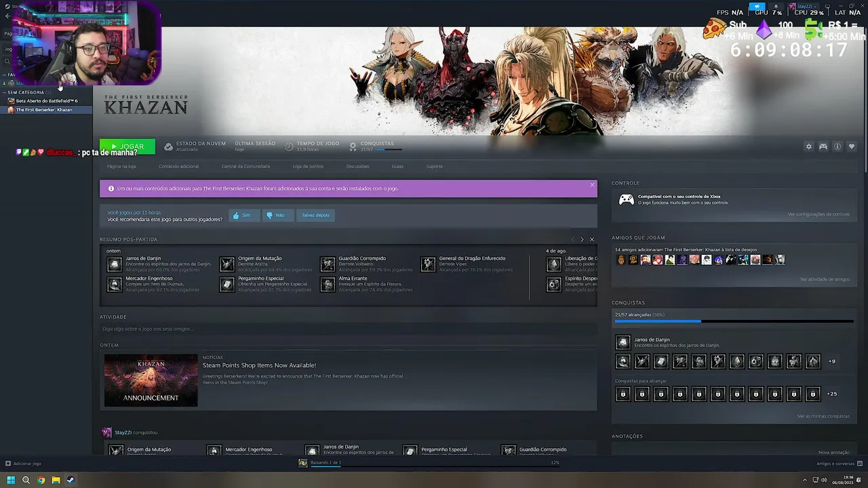Open Ver configurações de controle link
Viewport: 868px width, 488px height.
click(818, 214)
